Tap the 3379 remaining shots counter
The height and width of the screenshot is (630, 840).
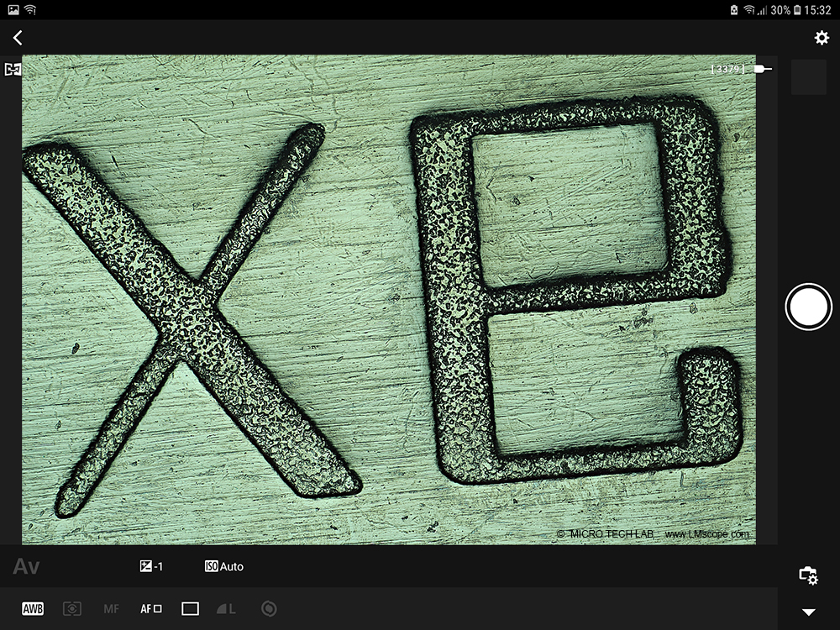point(728,69)
